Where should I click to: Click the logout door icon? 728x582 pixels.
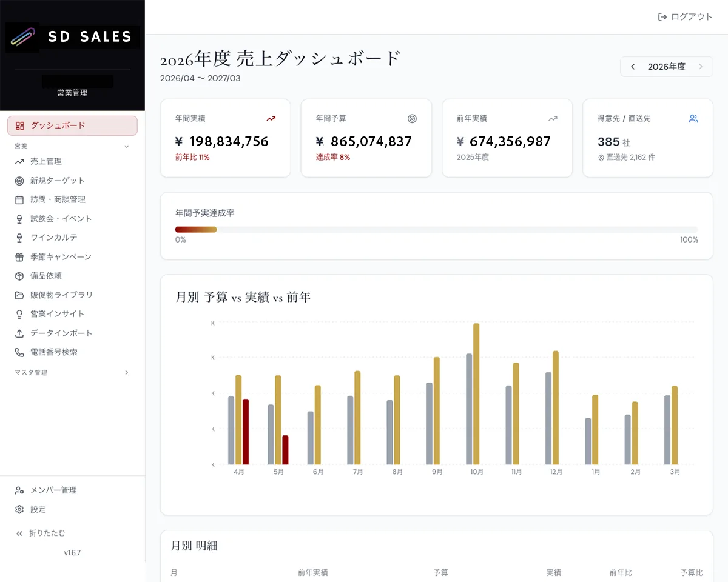click(x=662, y=17)
